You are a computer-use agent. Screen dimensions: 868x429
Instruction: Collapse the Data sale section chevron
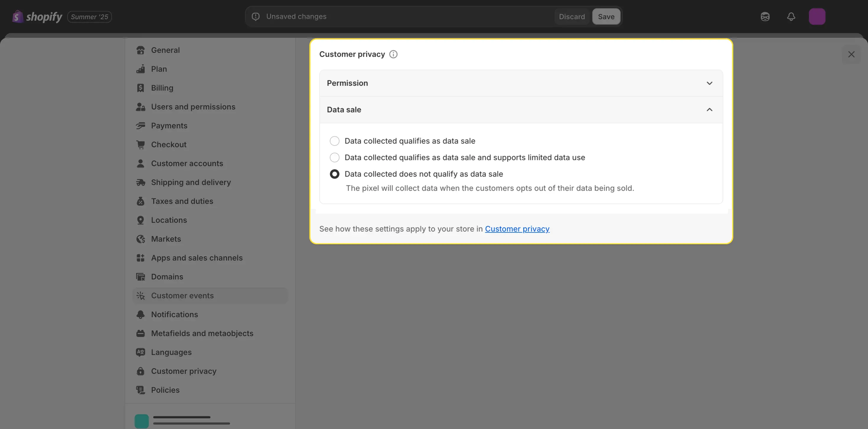pos(709,110)
